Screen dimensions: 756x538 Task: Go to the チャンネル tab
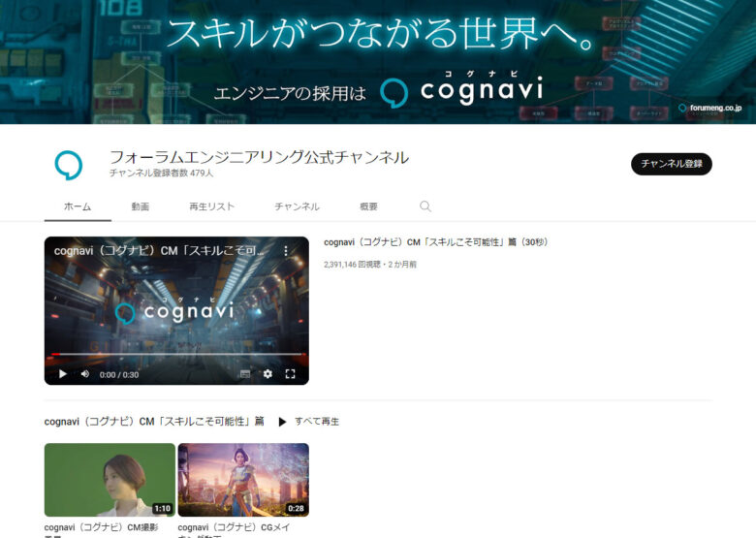point(297,206)
